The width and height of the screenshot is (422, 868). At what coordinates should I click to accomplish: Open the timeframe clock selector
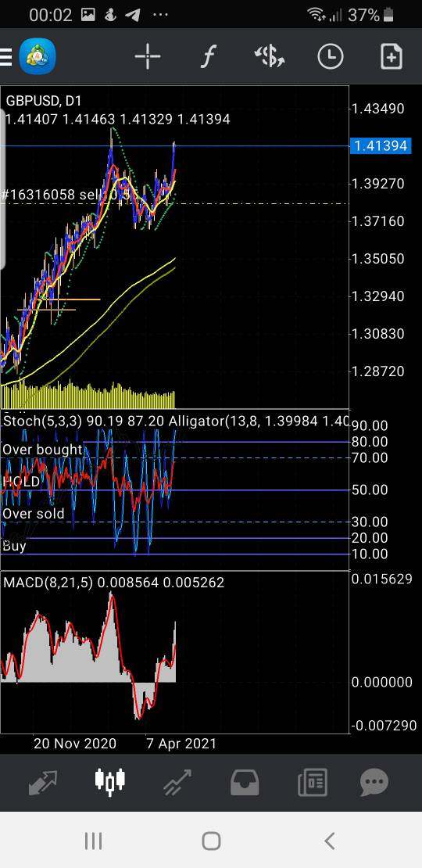pos(331,56)
